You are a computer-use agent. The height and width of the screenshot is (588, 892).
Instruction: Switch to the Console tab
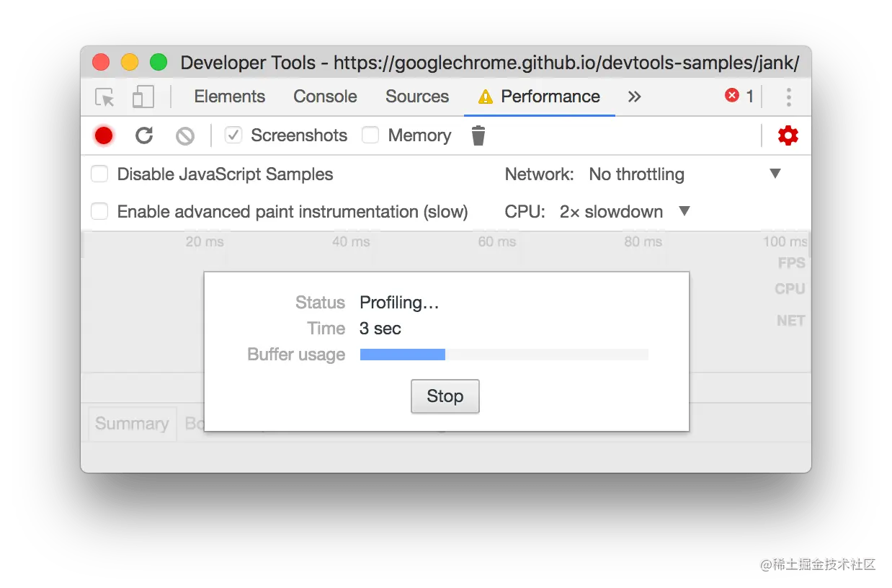(x=325, y=97)
